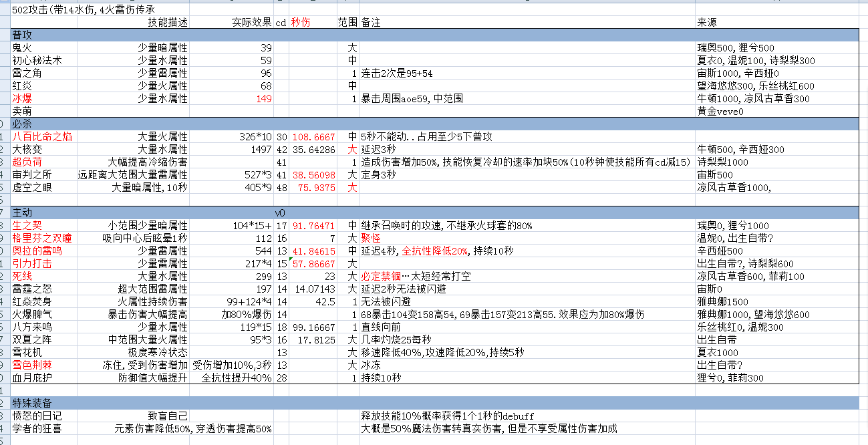The image size is (868, 445).
Task: Select the effect cell "326*10"
Action: 257,136
